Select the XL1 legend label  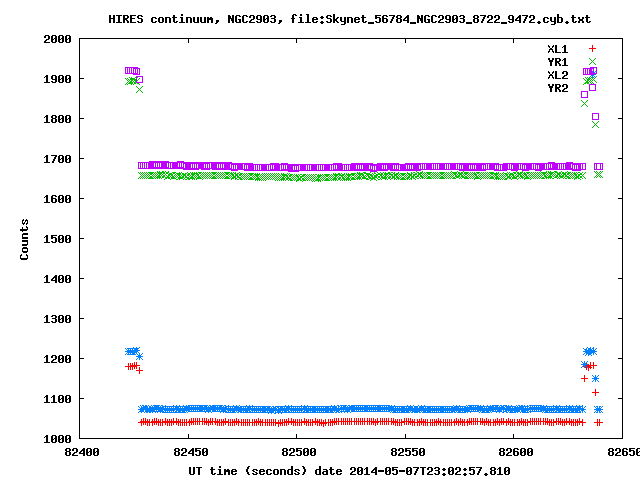point(558,49)
